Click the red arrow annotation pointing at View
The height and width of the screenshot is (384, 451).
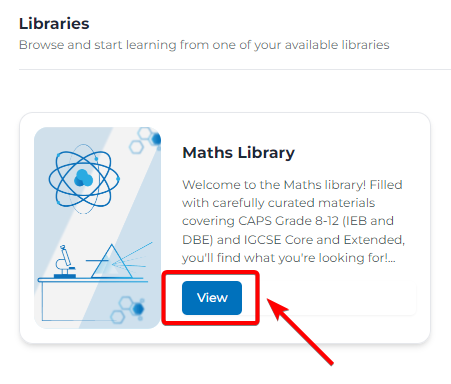[x=300, y=332]
